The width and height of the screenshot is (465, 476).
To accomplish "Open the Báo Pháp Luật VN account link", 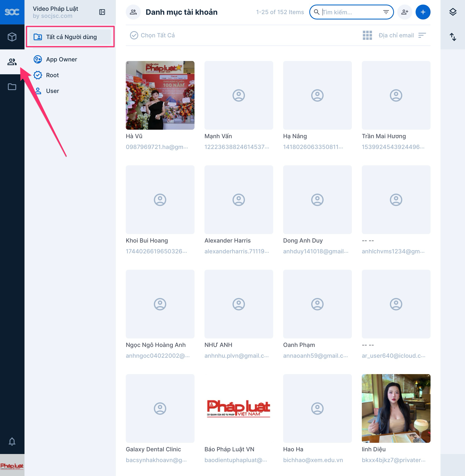I will 229,449.
